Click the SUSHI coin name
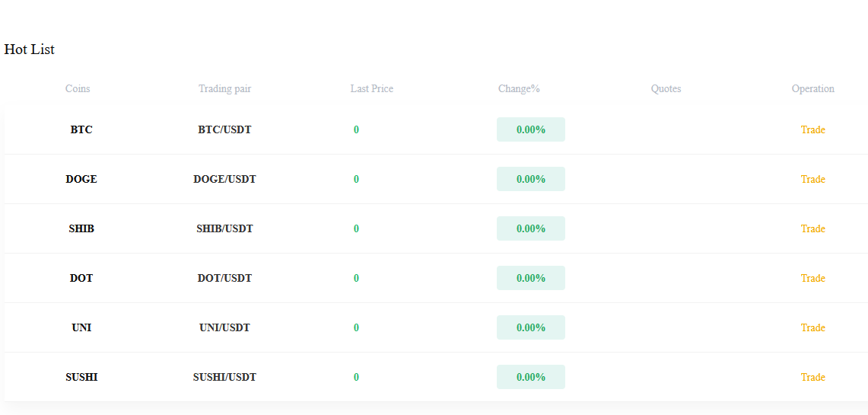Image resolution: width=868 pixels, height=415 pixels. point(81,377)
